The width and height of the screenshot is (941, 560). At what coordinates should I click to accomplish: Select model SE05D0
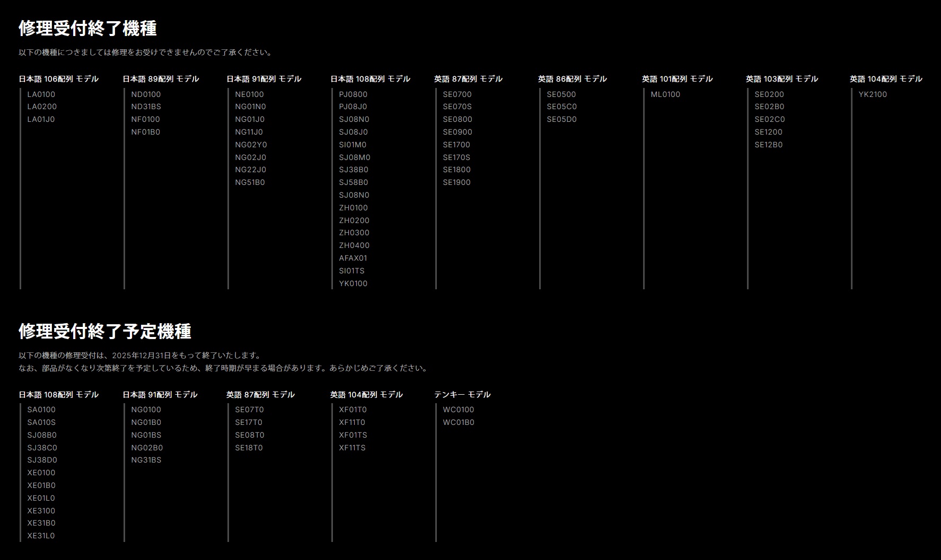(x=561, y=119)
